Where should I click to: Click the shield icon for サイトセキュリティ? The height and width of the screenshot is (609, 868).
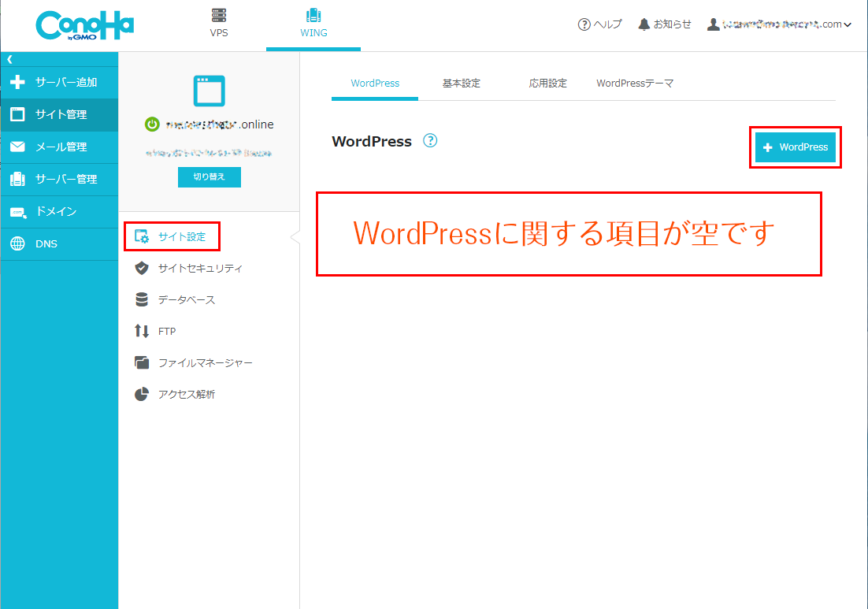[142, 268]
